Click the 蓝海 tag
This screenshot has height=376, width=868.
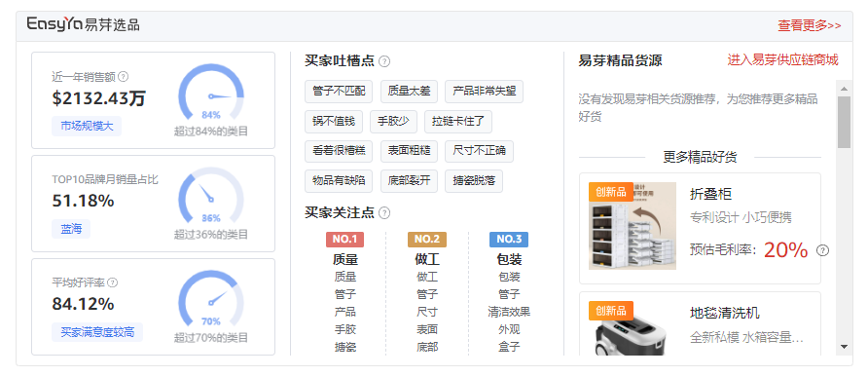pyautogui.click(x=71, y=229)
